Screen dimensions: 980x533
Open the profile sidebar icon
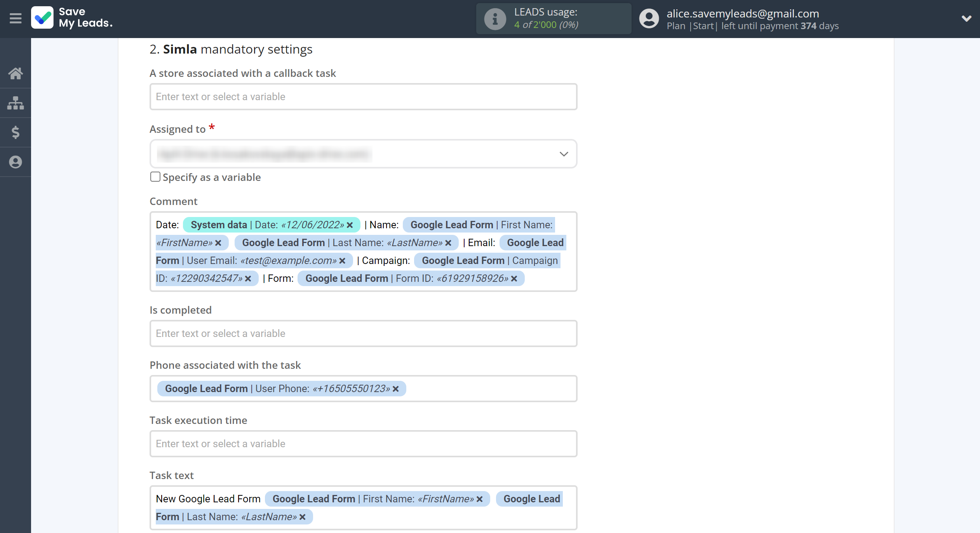[16, 162]
